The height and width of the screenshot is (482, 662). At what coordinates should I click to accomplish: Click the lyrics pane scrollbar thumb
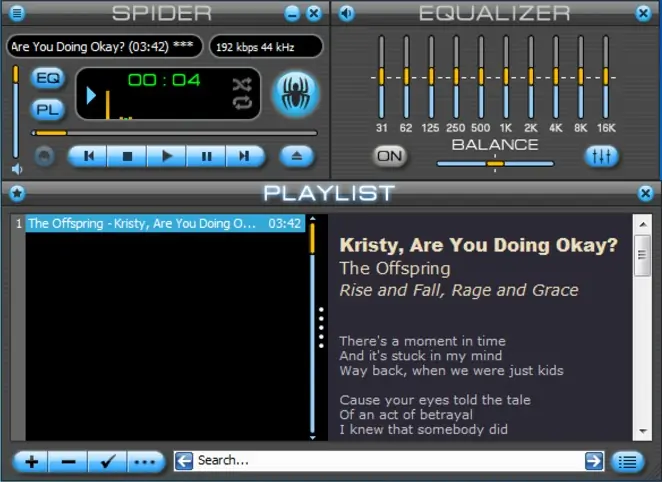[x=643, y=255]
